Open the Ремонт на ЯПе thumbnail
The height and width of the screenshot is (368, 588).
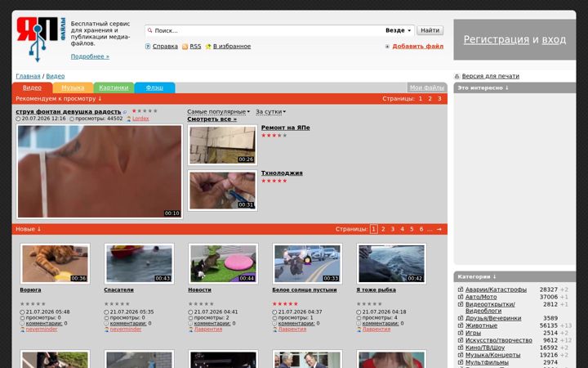[222, 145]
